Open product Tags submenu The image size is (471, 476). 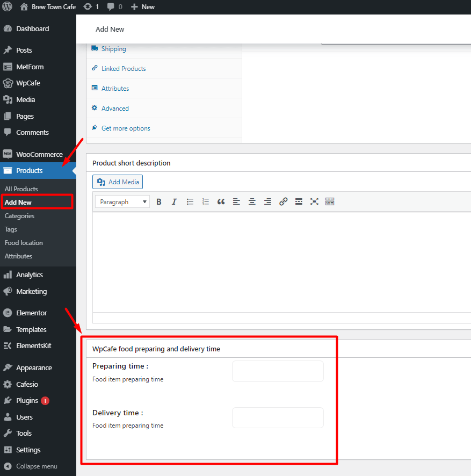[x=11, y=229]
